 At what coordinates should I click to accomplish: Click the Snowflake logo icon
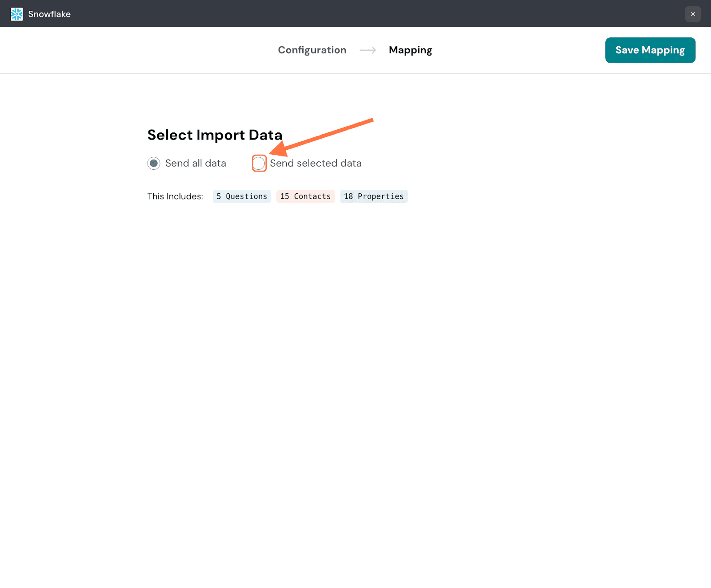pyautogui.click(x=16, y=14)
